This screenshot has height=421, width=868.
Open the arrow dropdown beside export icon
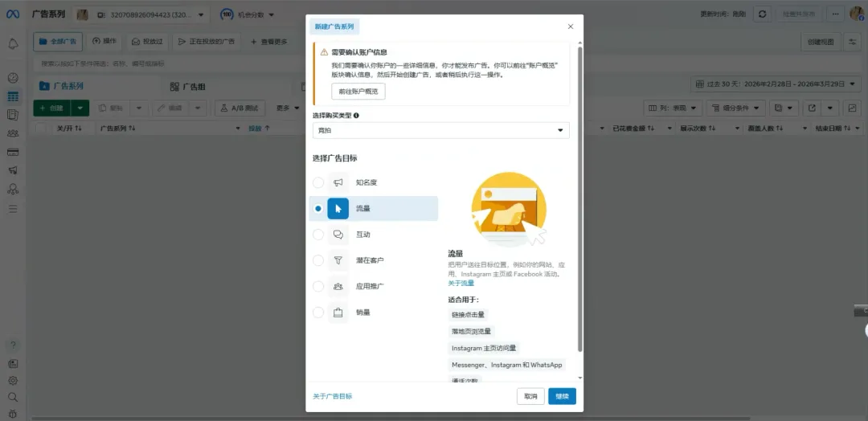829,108
